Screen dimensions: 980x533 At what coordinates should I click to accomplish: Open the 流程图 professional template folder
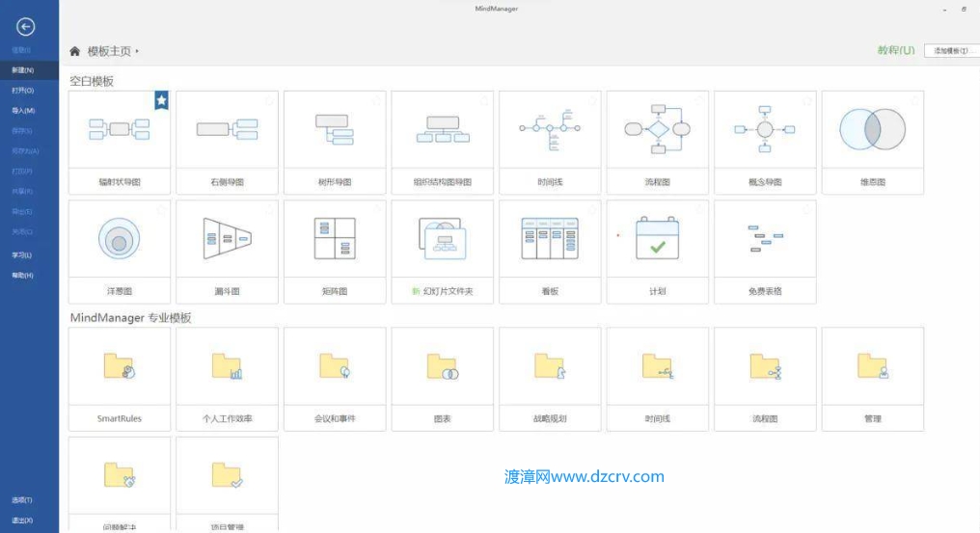765,380
